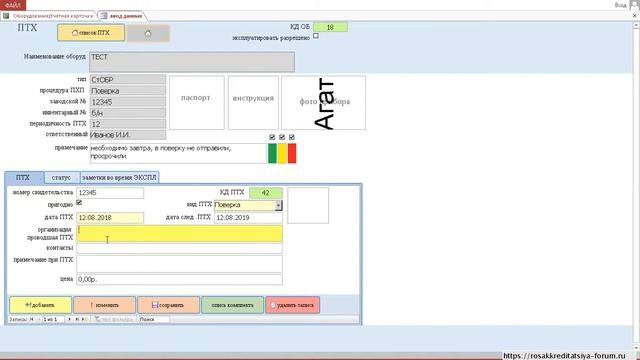
Task: Click the 'контакты' field
Action: 179,248
